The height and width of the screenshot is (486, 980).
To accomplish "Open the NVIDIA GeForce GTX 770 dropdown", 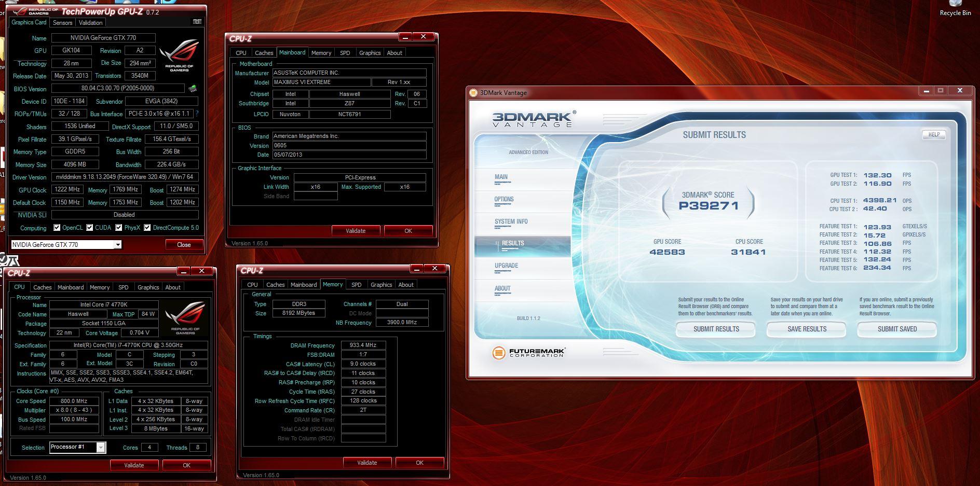I will [118, 245].
